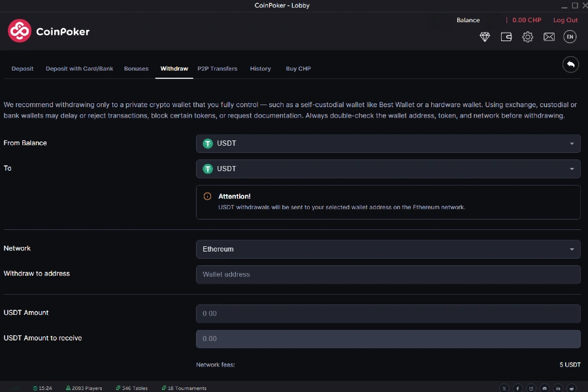588x392 pixels.
Task: Click the circular back arrow button
Action: pyautogui.click(x=570, y=64)
